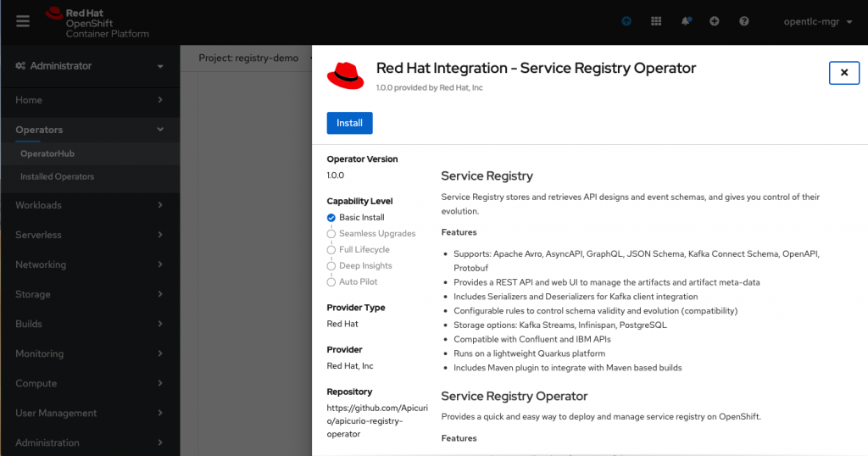This screenshot has width=868, height=456.
Task: Click the 'Service Registry Operator' section heading
Action: coord(515,396)
